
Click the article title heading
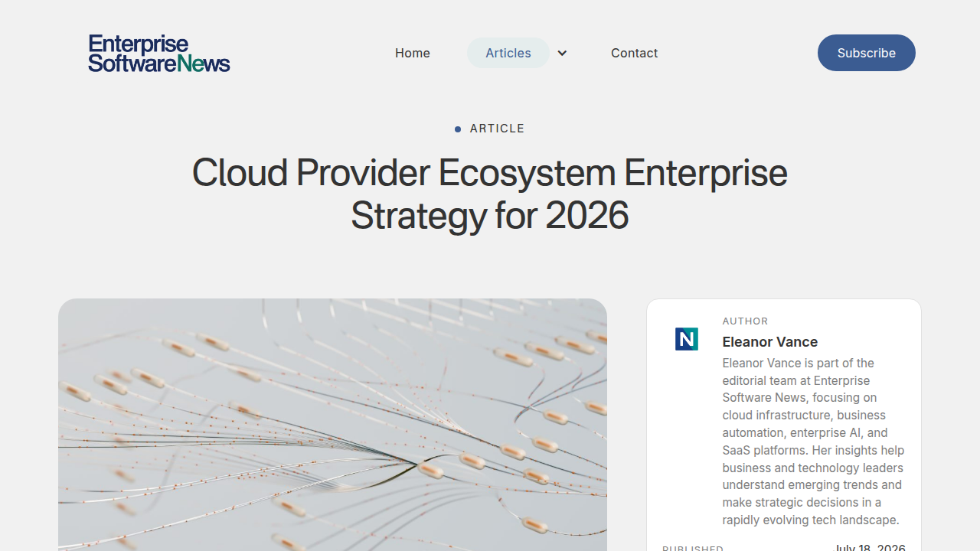pyautogui.click(x=490, y=194)
